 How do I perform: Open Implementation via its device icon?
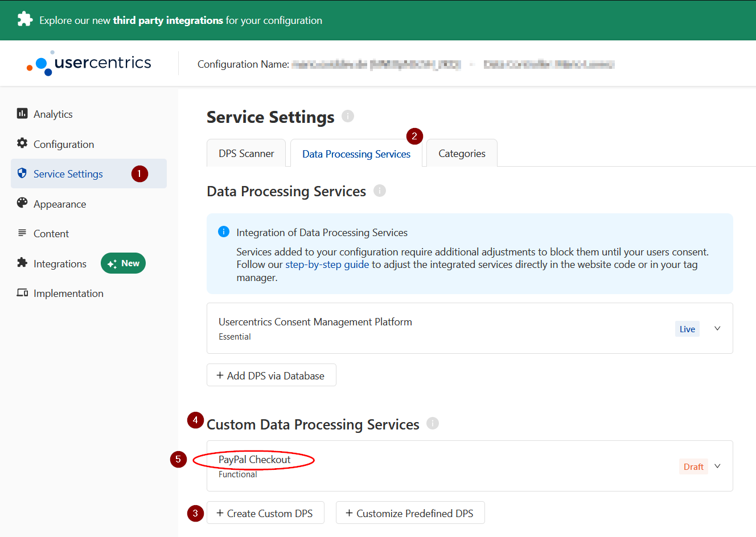(x=22, y=293)
